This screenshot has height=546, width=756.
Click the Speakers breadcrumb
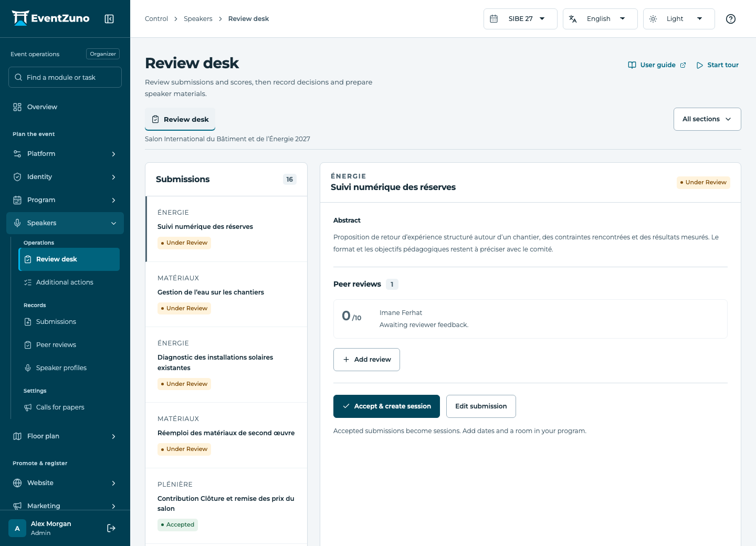(198, 19)
